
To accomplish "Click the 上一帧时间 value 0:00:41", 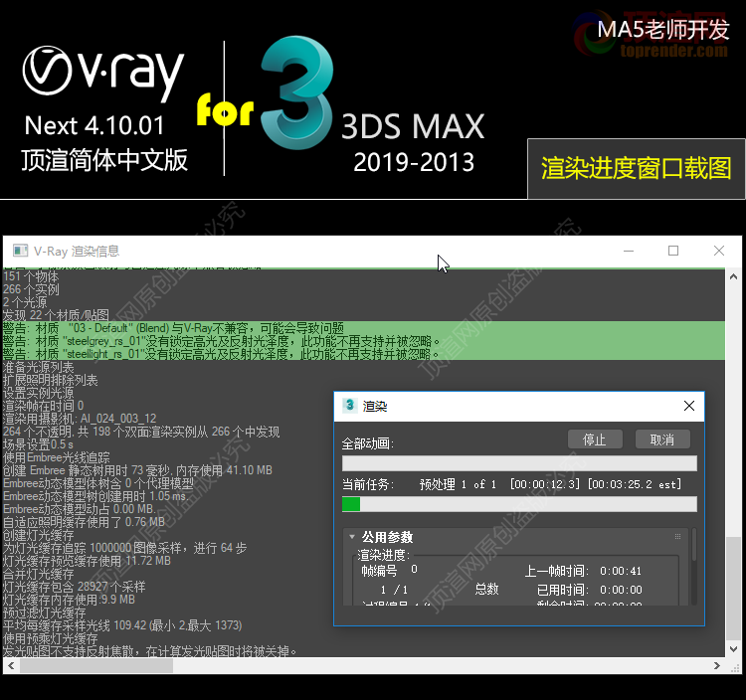I will coord(621,571).
